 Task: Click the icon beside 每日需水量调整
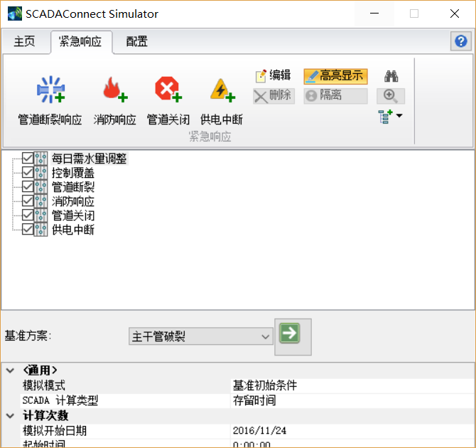[40, 159]
